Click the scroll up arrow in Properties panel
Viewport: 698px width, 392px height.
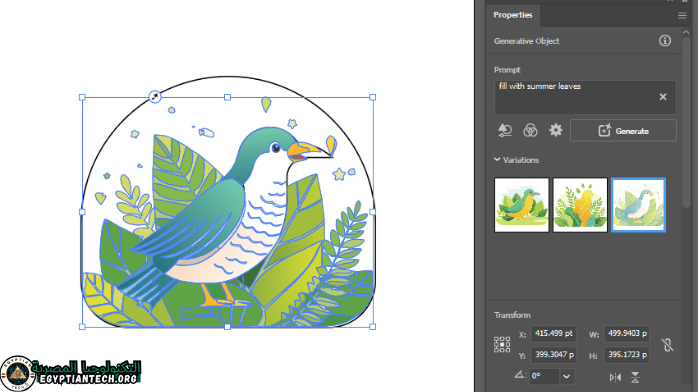tap(686, 32)
